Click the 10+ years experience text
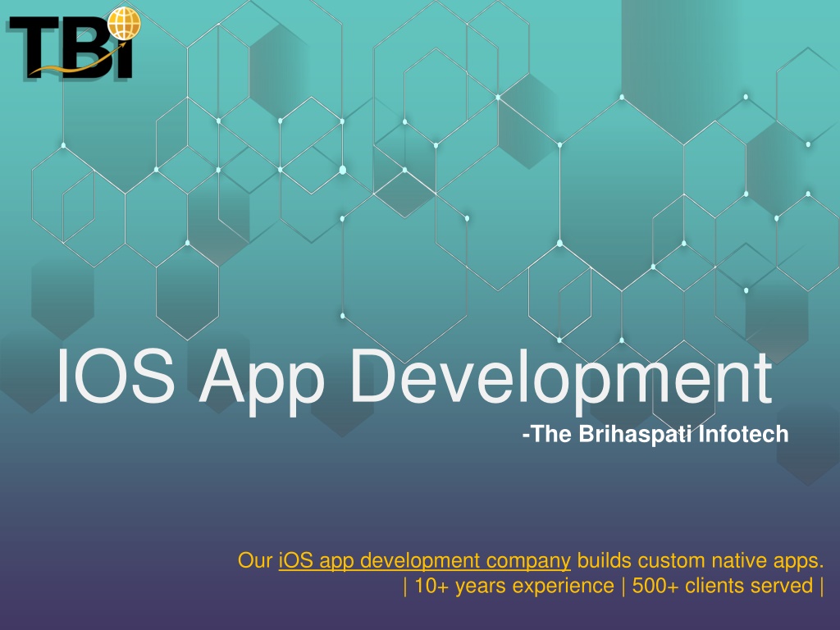 (514, 586)
